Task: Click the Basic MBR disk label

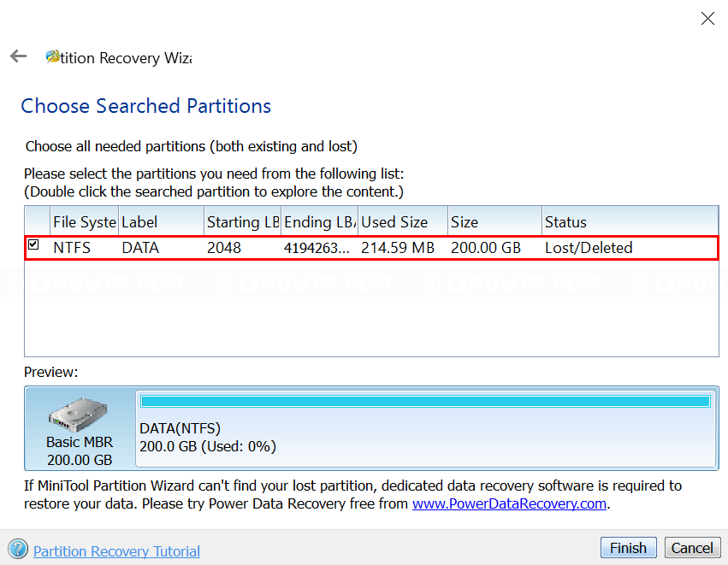Action: [x=80, y=442]
